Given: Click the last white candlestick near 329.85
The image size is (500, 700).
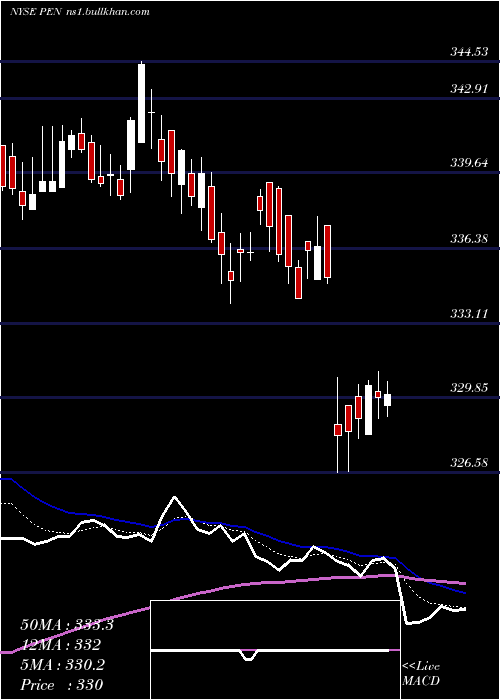Looking at the screenshot, I should (388, 399).
